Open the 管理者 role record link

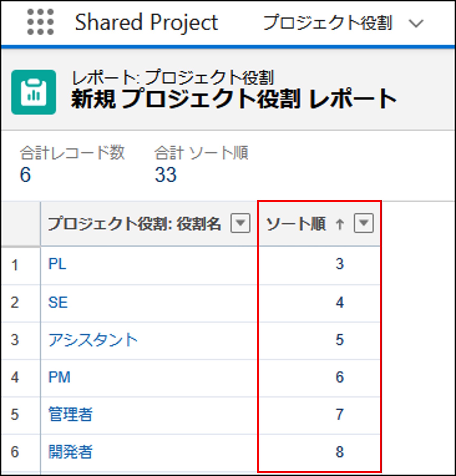pyautogui.click(x=70, y=414)
